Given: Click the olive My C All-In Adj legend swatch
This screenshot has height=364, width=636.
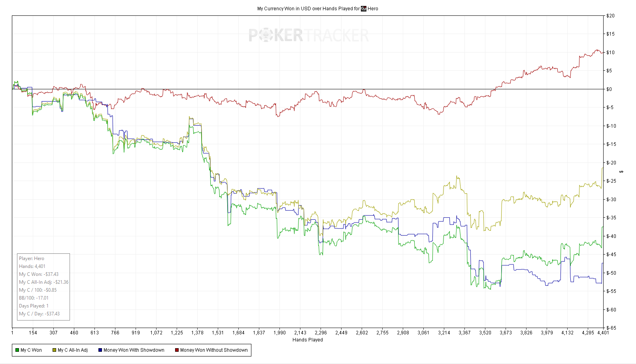Looking at the screenshot, I should pos(54,350).
